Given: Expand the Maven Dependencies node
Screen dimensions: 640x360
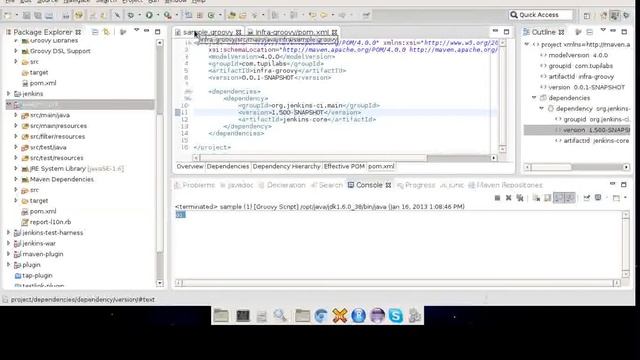Looking at the screenshot, I should pyautogui.click(x=16, y=179).
